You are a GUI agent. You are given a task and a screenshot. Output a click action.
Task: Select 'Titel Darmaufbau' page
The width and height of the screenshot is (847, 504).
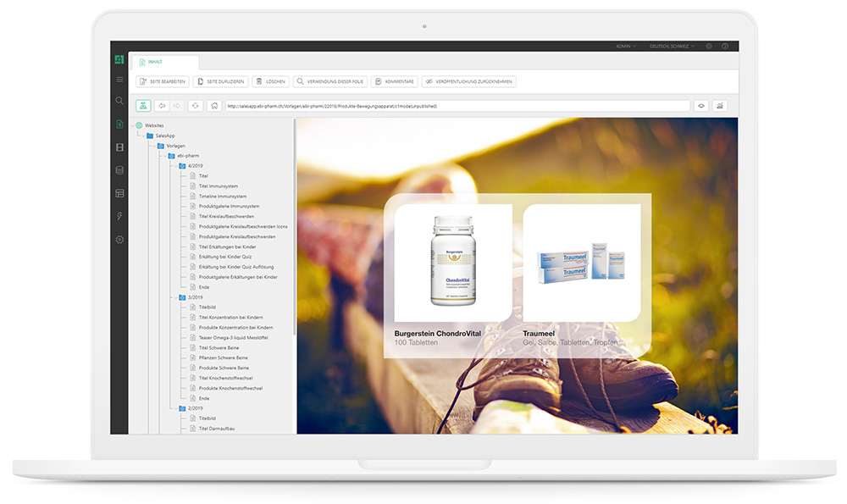pyautogui.click(x=217, y=429)
